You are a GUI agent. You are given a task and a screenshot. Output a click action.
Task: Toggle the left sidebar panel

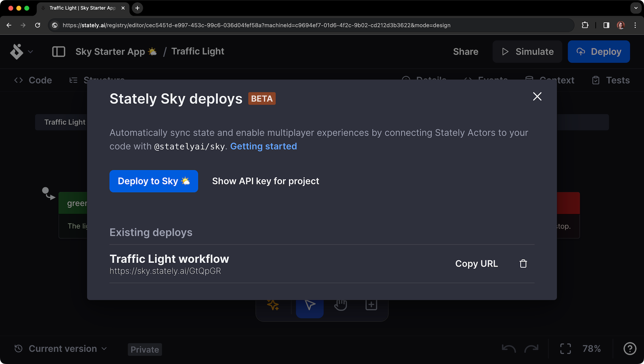click(x=58, y=52)
